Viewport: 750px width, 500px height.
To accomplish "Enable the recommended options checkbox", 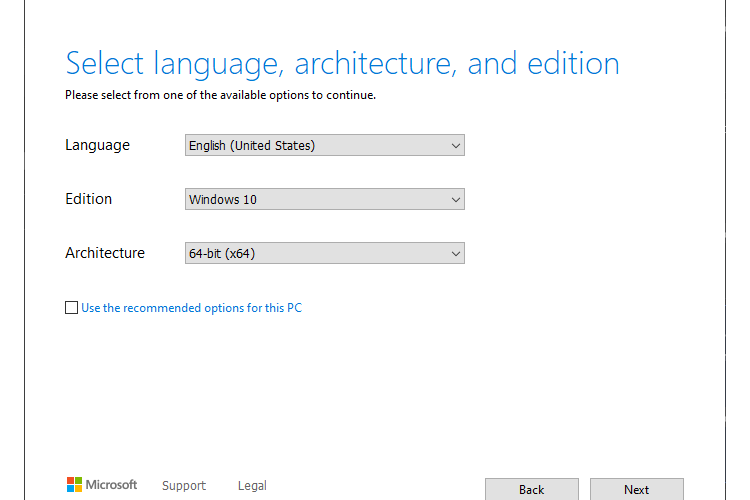I will point(71,308).
